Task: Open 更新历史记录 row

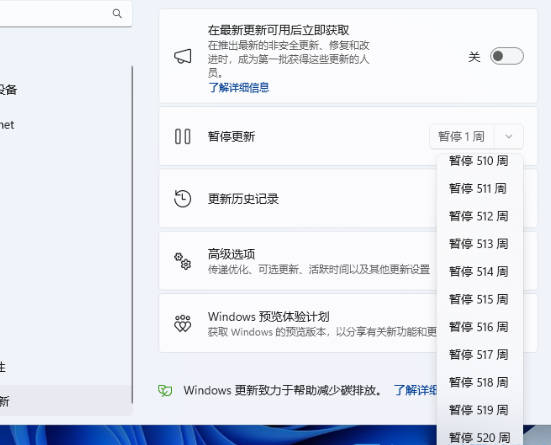Action: (x=298, y=199)
